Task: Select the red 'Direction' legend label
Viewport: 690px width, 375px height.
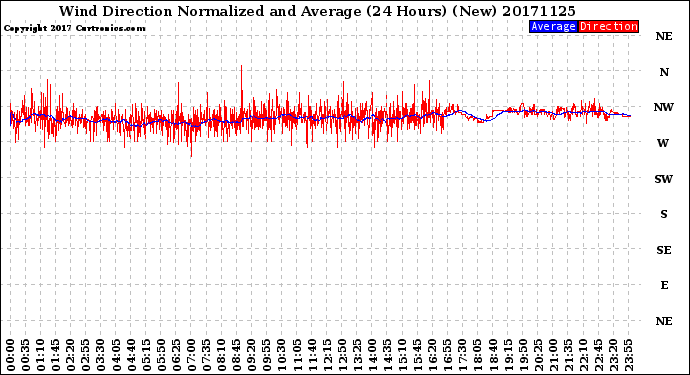Action: click(609, 26)
